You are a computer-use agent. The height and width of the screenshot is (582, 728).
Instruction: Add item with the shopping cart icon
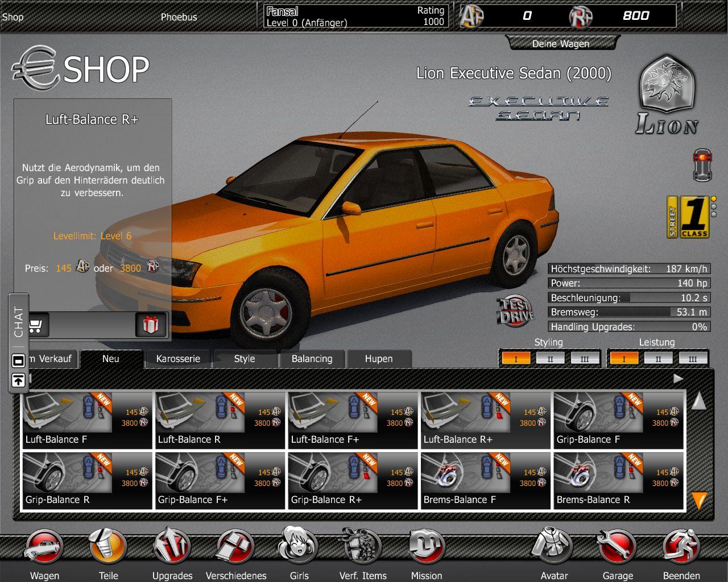tap(35, 325)
